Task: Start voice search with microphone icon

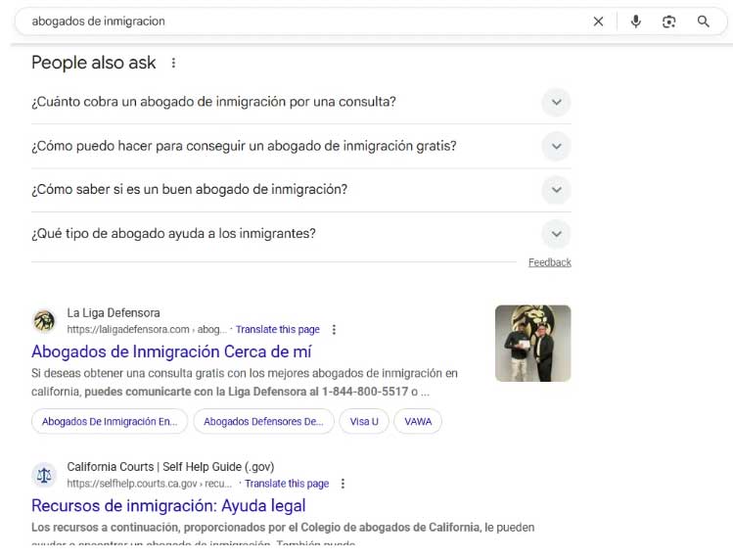Action: click(x=635, y=22)
